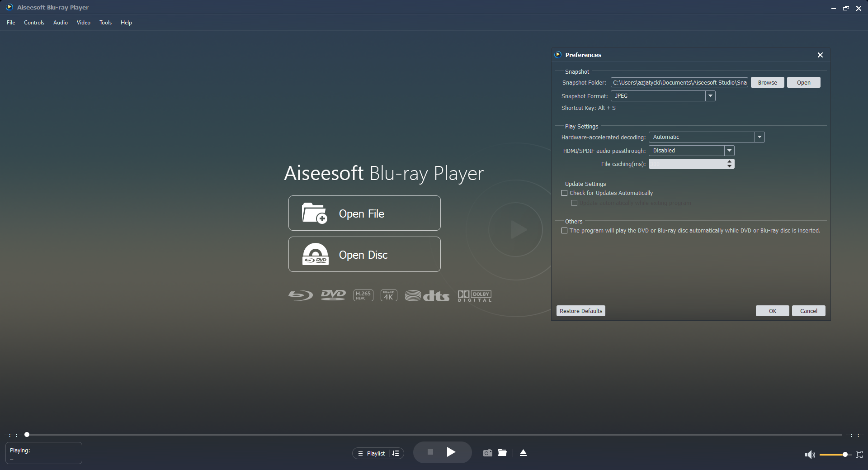Click the Open File folder icon
This screenshot has width=868, height=470.
[x=314, y=213]
